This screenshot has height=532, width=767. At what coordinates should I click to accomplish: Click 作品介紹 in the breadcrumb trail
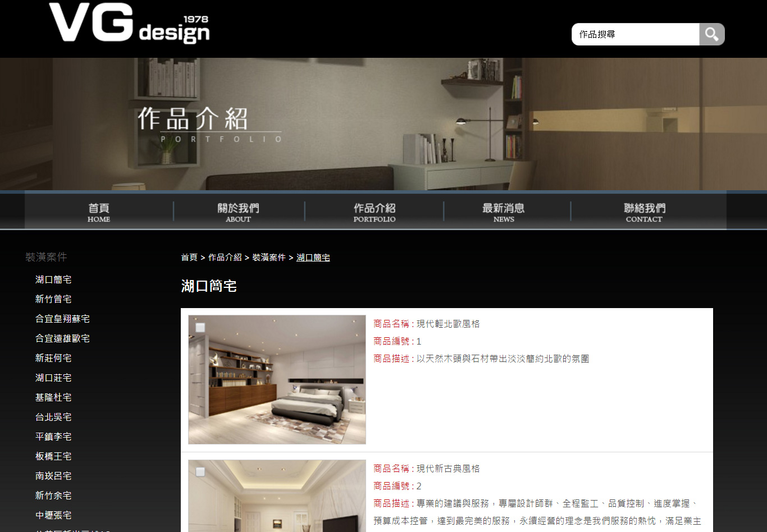(225, 258)
